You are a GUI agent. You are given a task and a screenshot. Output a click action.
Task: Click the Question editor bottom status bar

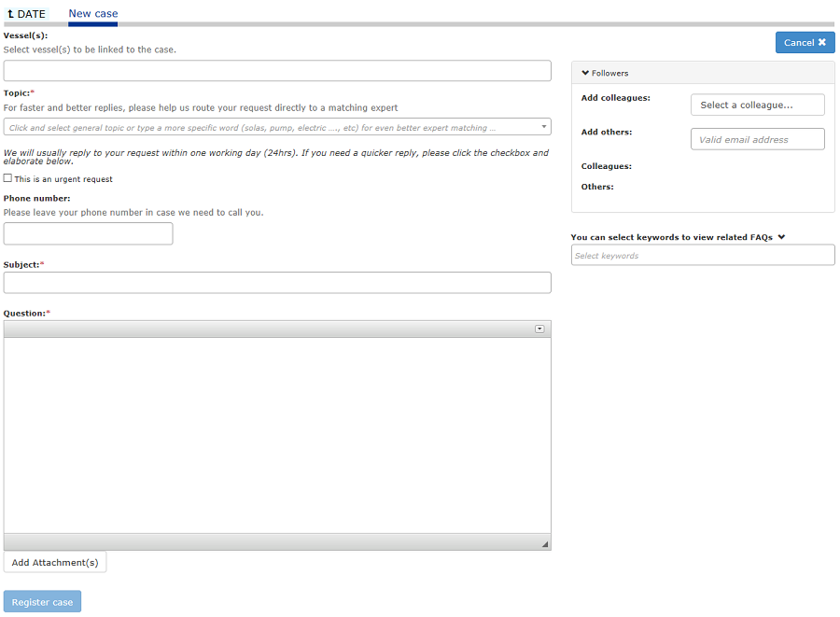click(261, 541)
